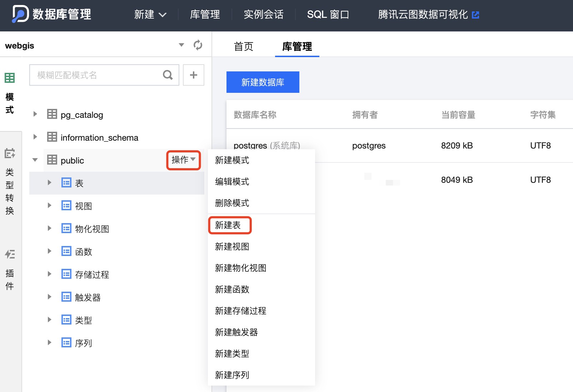Select the 模式 sidebar grid icon
This screenshot has width=573, height=392.
(x=10, y=77)
